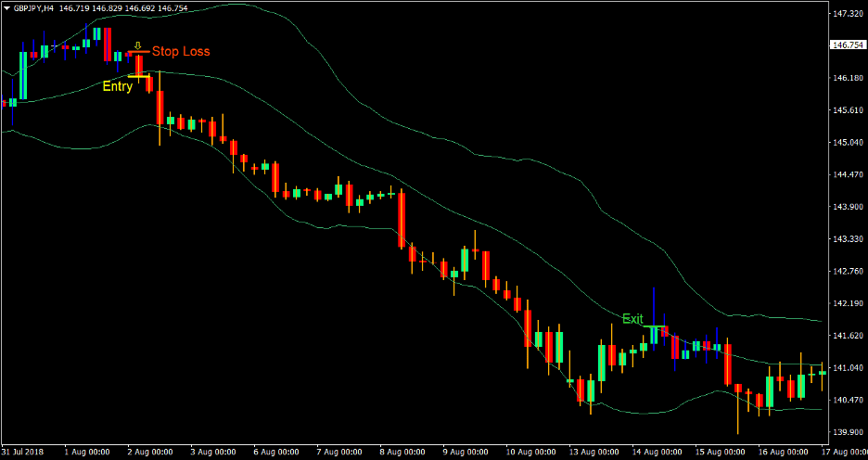Select the Stop Loss label
The height and width of the screenshot is (460, 868).
click(x=181, y=52)
